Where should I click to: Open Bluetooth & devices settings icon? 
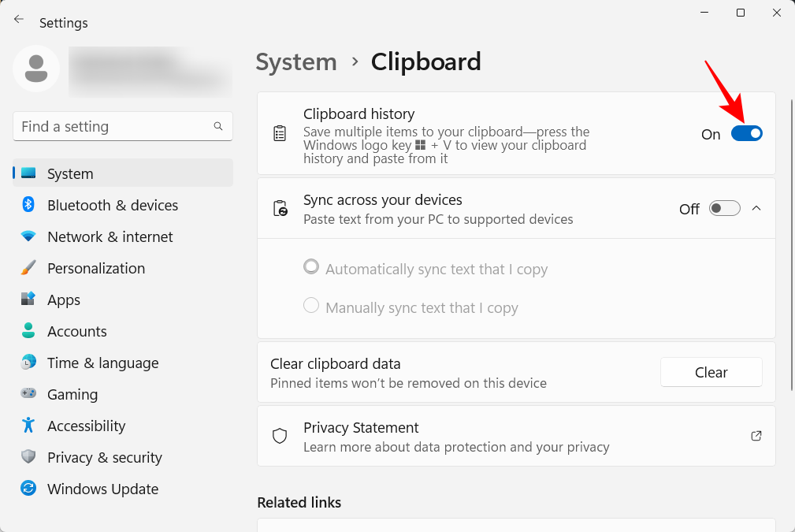point(28,205)
